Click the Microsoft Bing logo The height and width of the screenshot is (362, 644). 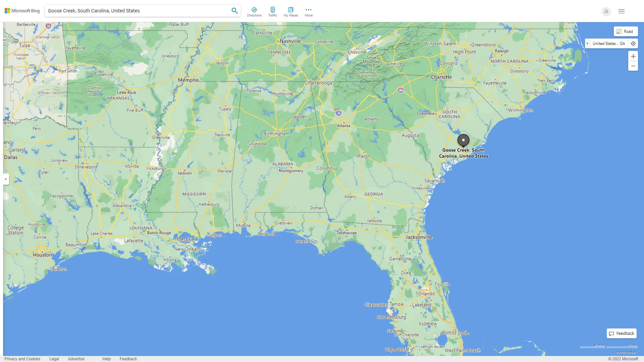point(22,11)
